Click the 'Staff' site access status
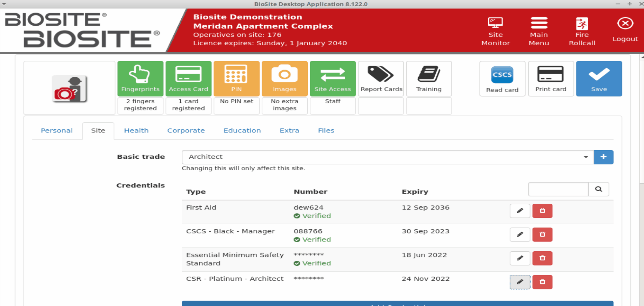Viewport: 644px width, 306px height. [333, 106]
